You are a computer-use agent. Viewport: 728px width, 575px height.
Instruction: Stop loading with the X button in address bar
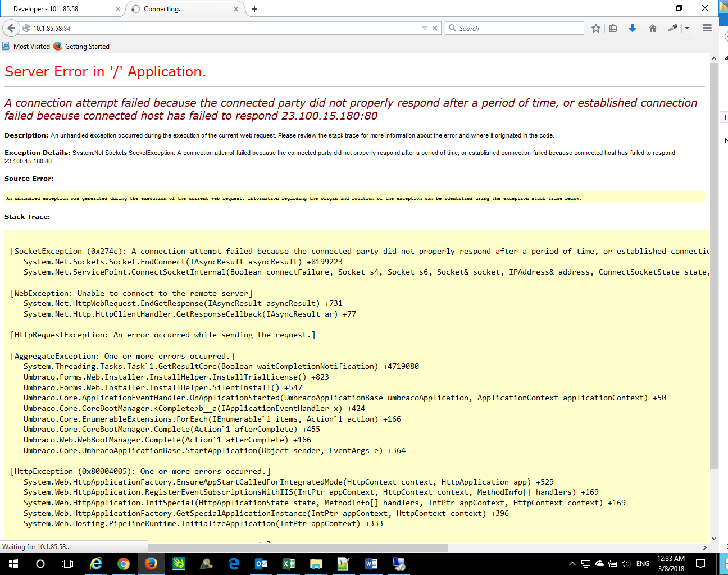[x=435, y=28]
